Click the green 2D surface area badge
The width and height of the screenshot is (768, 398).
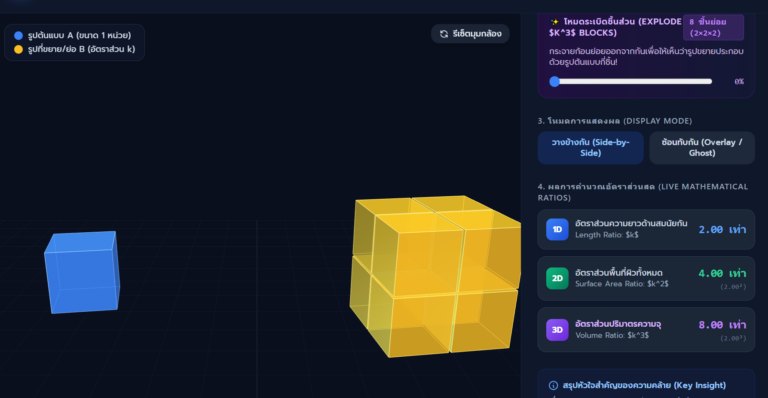pos(557,278)
